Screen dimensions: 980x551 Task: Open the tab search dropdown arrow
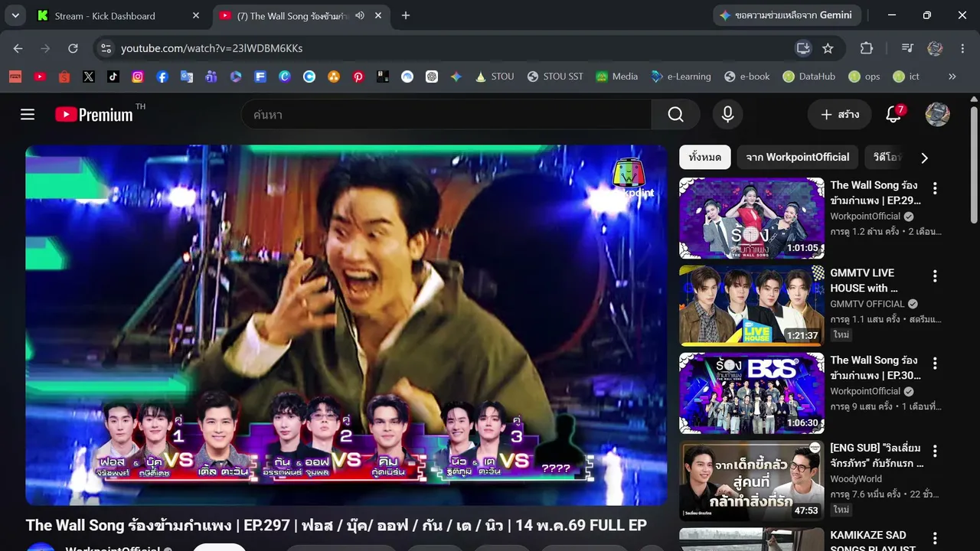pos(15,15)
